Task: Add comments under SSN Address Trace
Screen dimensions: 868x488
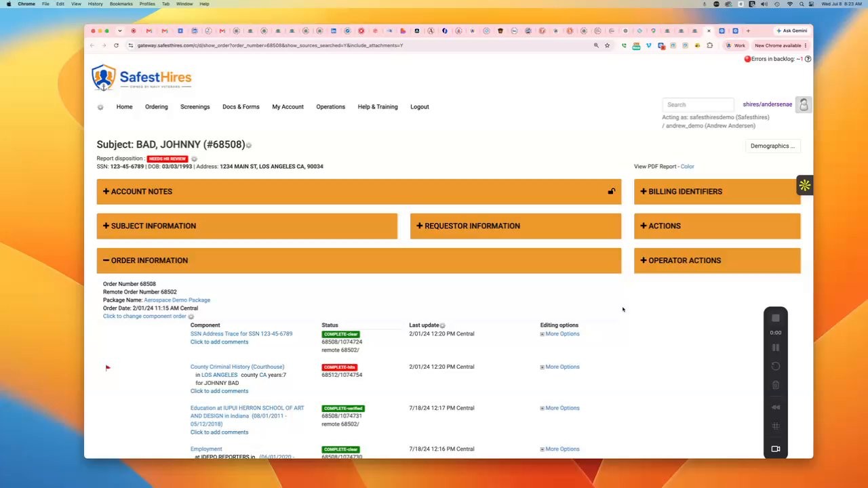Action: tap(219, 342)
